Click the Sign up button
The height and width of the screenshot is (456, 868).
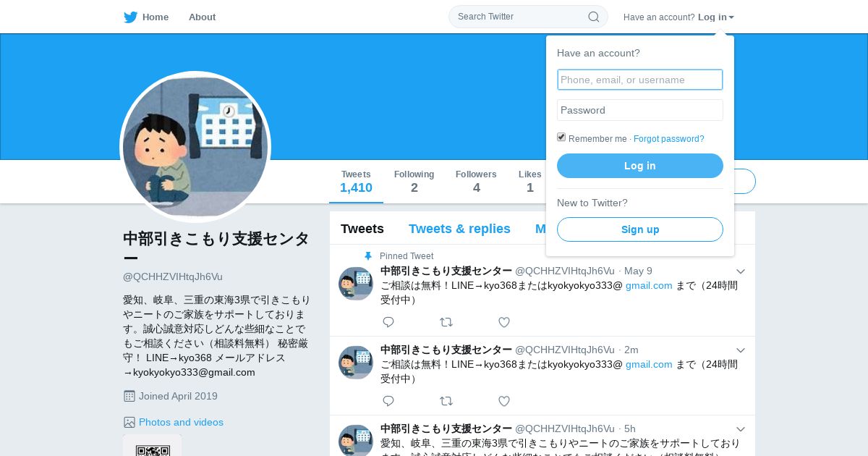point(640,229)
